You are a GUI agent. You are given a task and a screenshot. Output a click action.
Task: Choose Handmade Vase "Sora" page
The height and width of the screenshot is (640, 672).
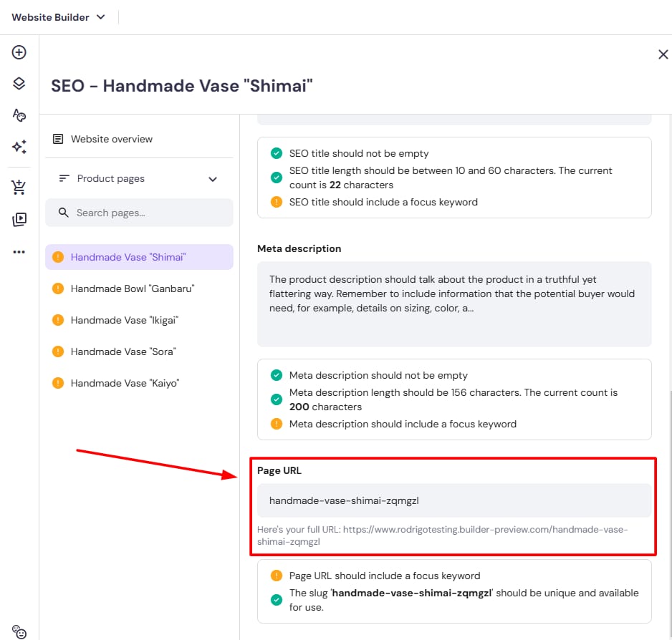coord(123,351)
